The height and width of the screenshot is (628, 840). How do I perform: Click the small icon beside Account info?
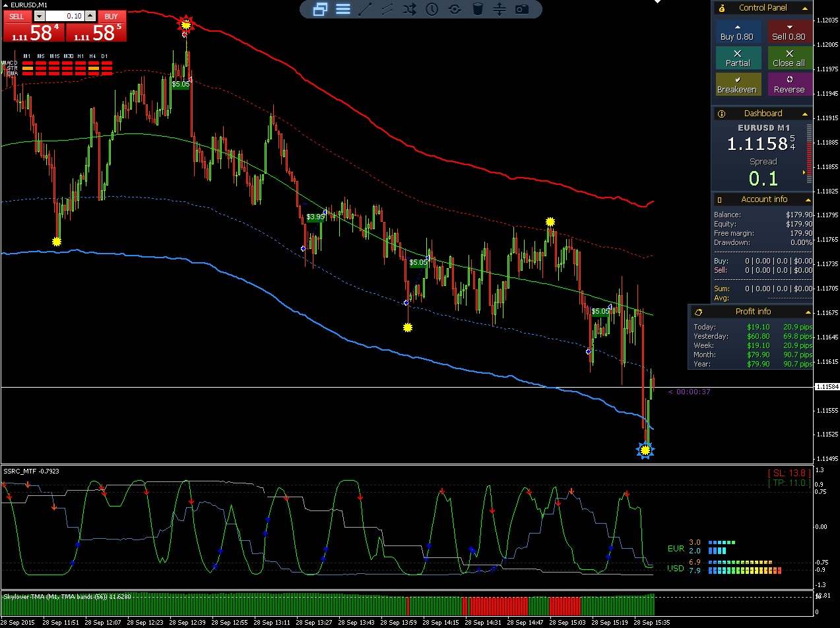click(720, 199)
